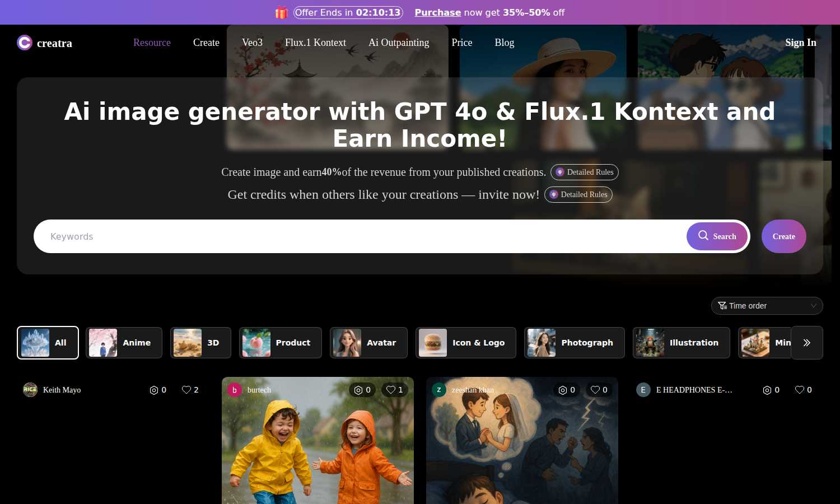Click Keith Mayo's avatar icon
840x504 pixels.
pyautogui.click(x=30, y=390)
